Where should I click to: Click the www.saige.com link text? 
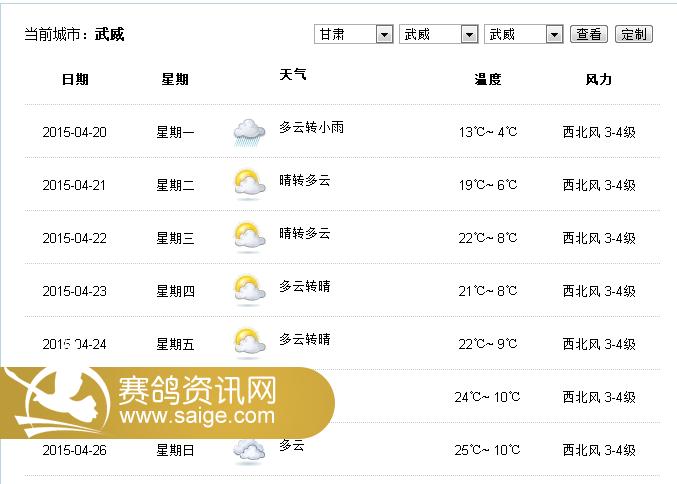(x=197, y=416)
